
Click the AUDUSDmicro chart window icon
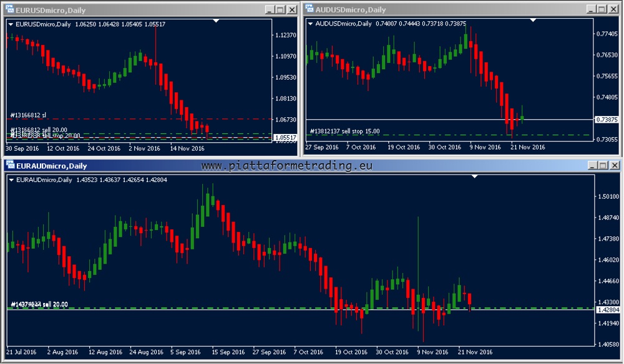[x=309, y=9]
